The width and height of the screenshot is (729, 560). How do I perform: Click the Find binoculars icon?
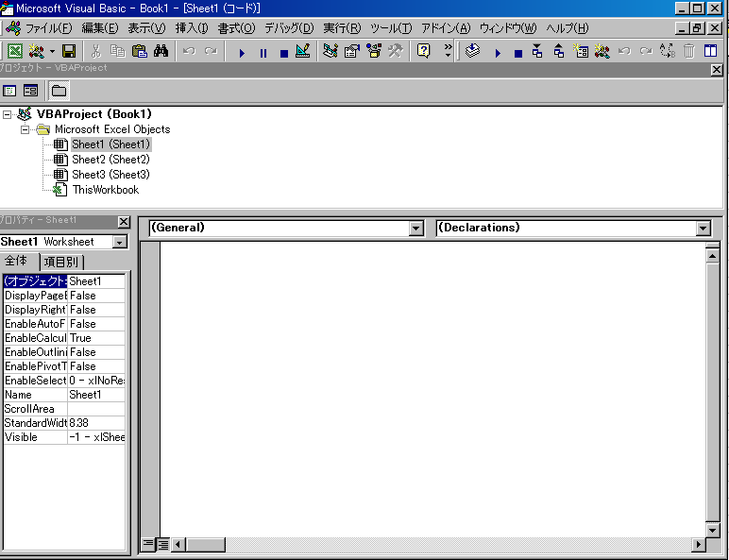[161, 51]
